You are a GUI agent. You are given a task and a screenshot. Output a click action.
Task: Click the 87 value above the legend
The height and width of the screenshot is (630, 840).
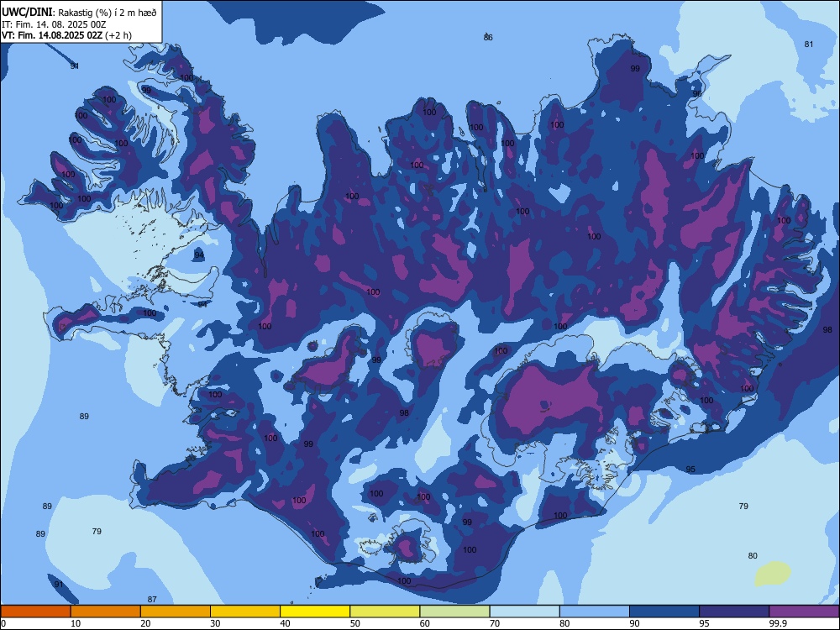pos(152,600)
